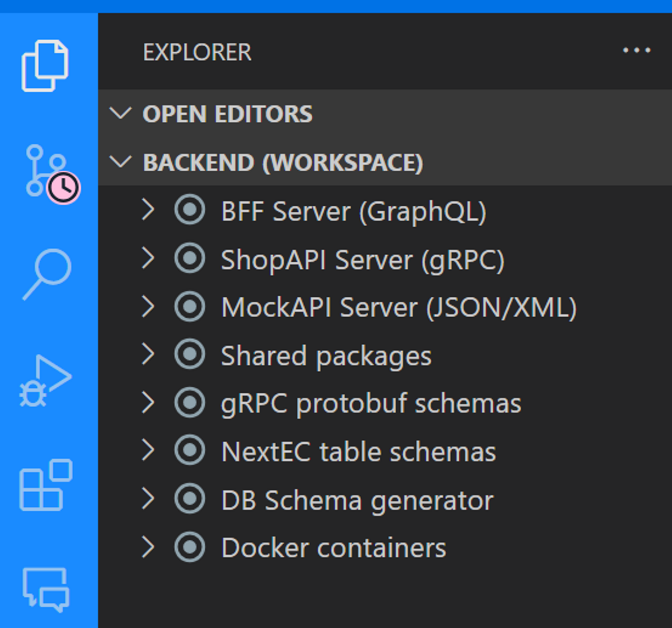
Task: Expand the BFF Server (GraphQL) folder chevron
Action: click(x=148, y=210)
